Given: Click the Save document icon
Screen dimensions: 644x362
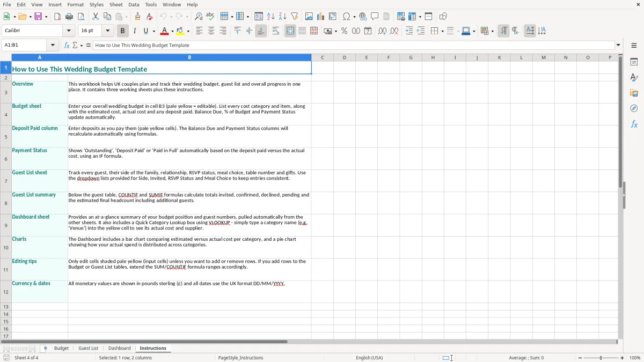Looking at the screenshot, I should 38,17.
